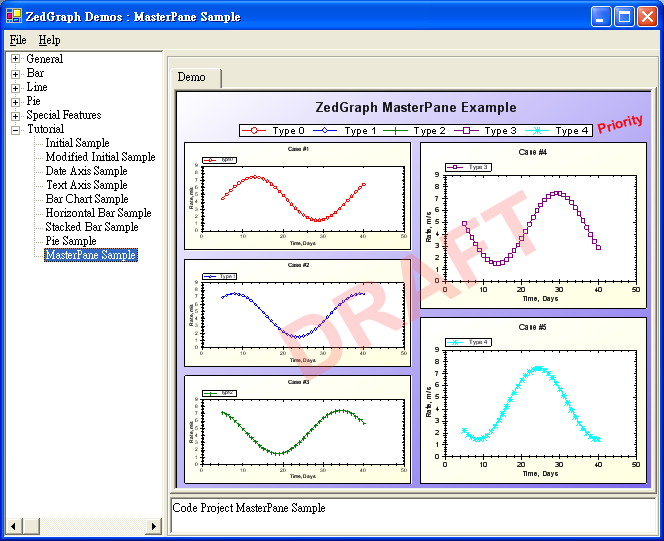Select the Special Features category label

coord(64,115)
